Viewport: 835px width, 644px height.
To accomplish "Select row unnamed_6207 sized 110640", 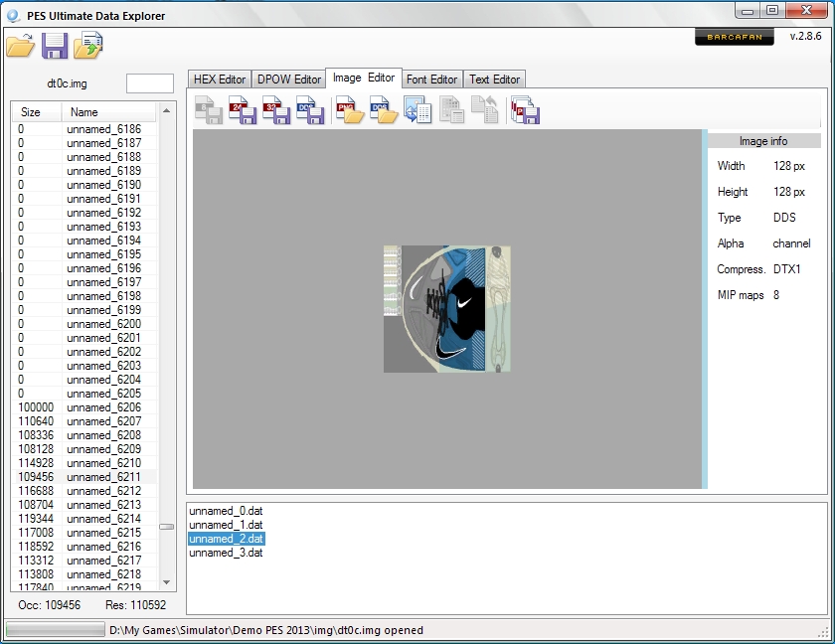I will point(84,421).
